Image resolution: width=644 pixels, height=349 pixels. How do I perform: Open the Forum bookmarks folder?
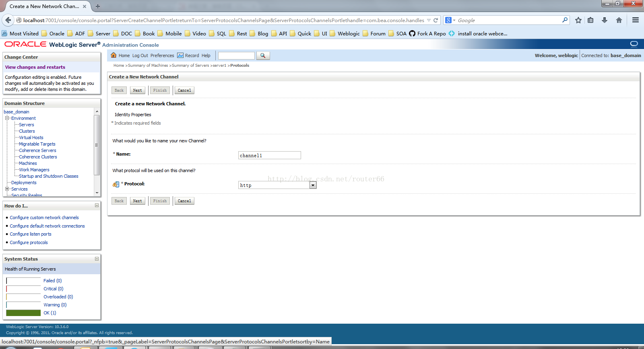[374, 33]
